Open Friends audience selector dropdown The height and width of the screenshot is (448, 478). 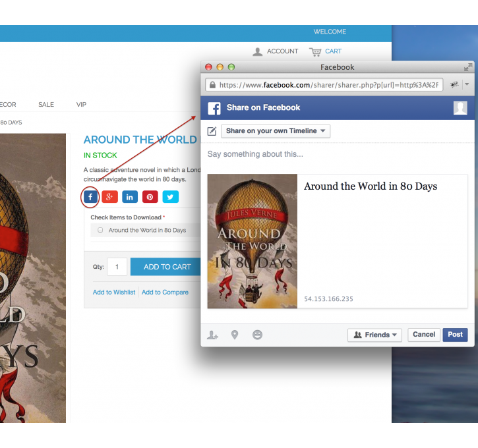coord(374,335)
